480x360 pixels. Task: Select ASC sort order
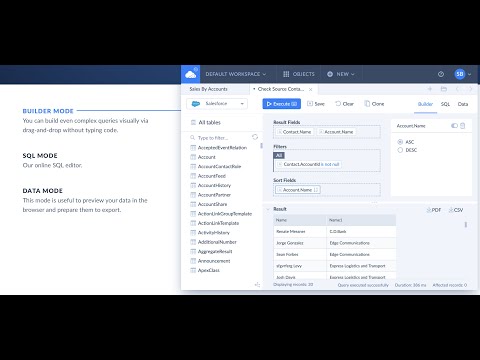pyautogui.click(x=406, y=142)
